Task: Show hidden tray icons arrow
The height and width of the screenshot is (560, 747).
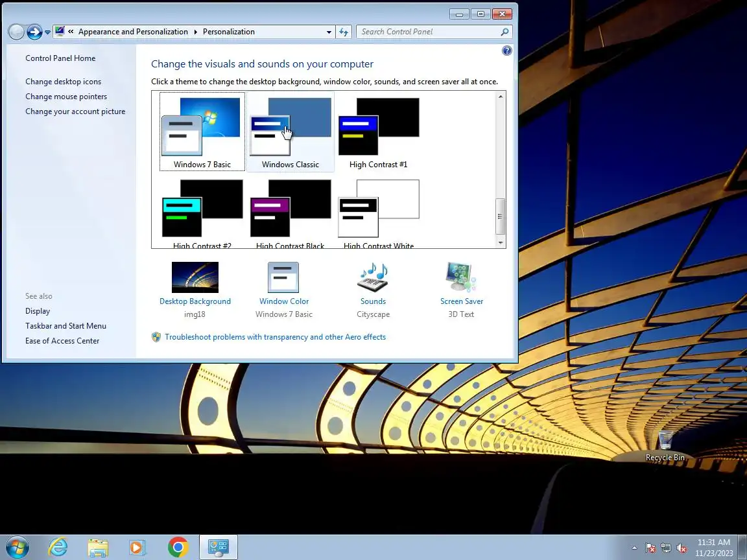Action: pos(634,548)
